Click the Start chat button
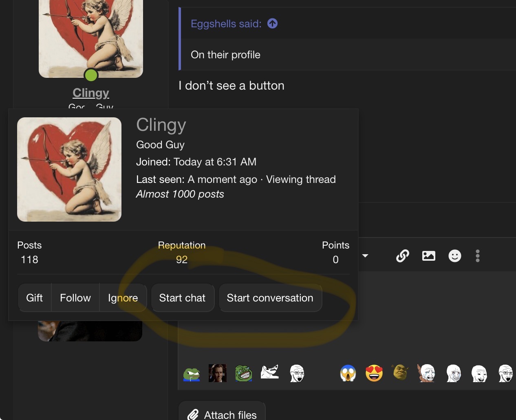Image resolution: width=516 pixels, height=420 pixels. (182, 298)
